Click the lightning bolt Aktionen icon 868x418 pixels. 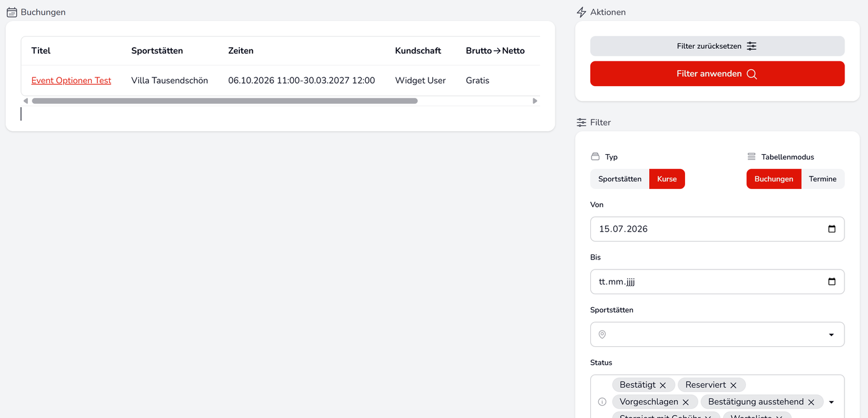tap(582, 12)
